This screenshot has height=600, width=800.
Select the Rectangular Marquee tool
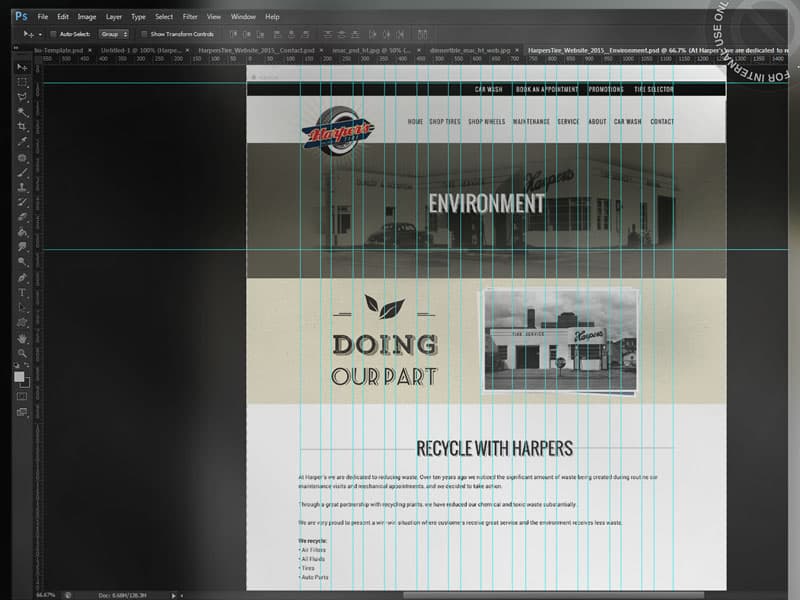[22, 82]
